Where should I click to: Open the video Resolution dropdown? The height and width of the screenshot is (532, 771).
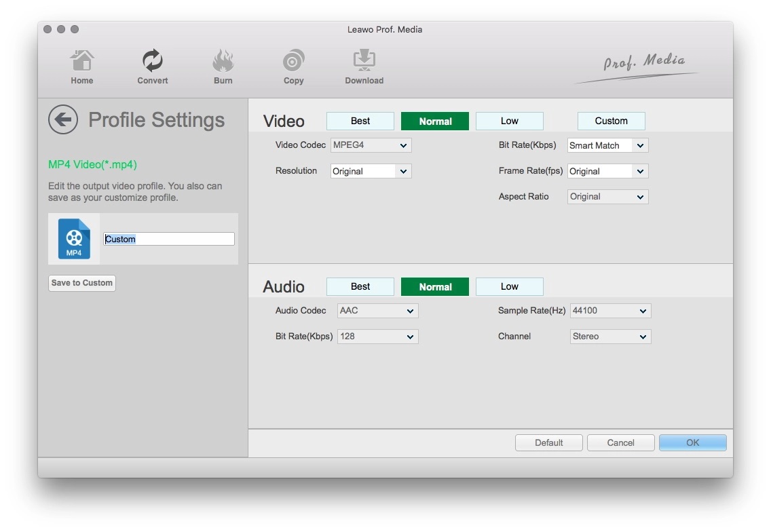pyautogui.click(x=371, y=172)
